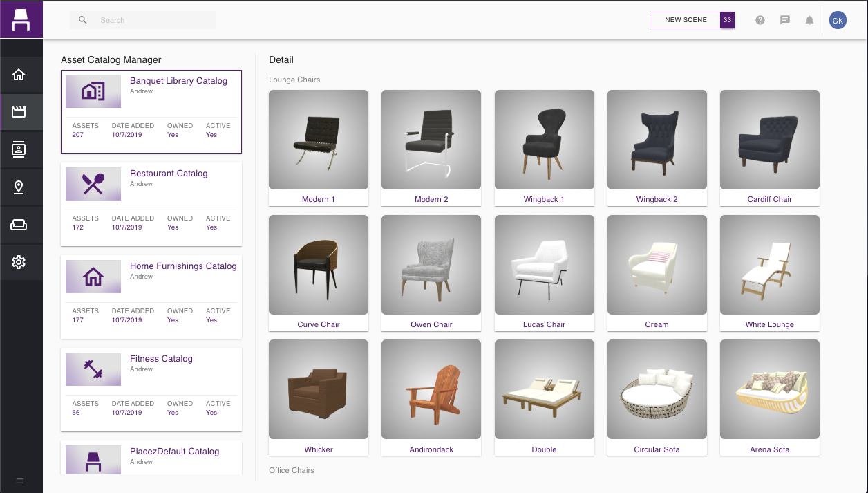Open the Home Furnishings Catalog title
This screenshot has width=868, height=493.
pos(183,266)
